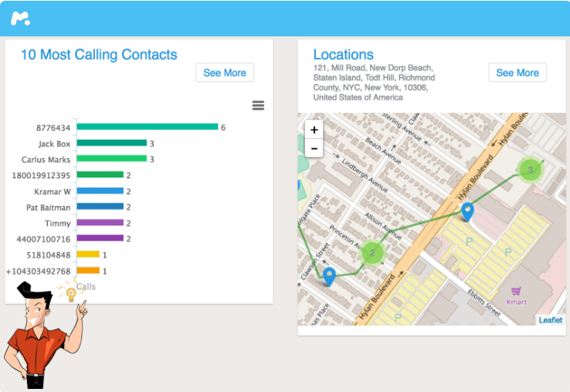The height and width of the screenshot is (392, 570).
Task: Zoom out on the map
Action: 314,148
